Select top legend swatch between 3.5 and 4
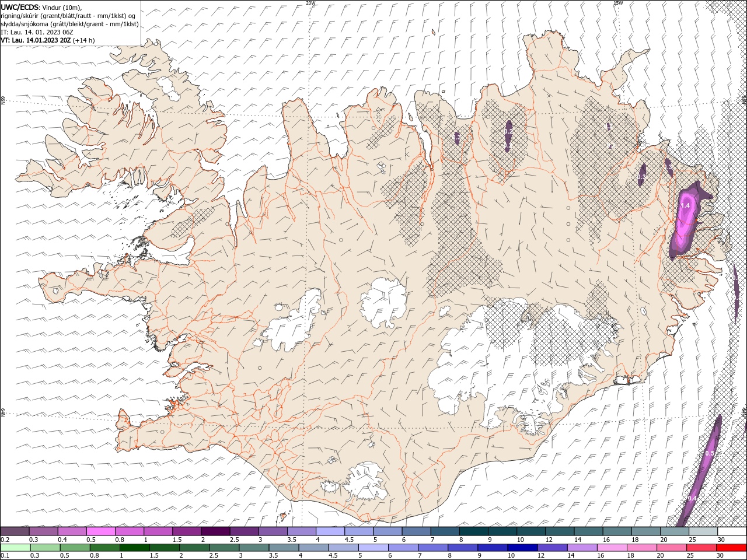747x560 pixels. coord(302,531)
